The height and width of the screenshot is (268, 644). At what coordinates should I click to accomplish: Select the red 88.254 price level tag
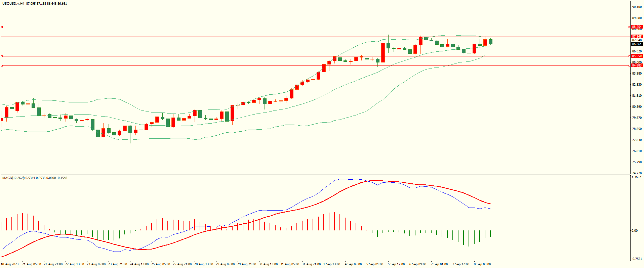(x=637, y=27)
